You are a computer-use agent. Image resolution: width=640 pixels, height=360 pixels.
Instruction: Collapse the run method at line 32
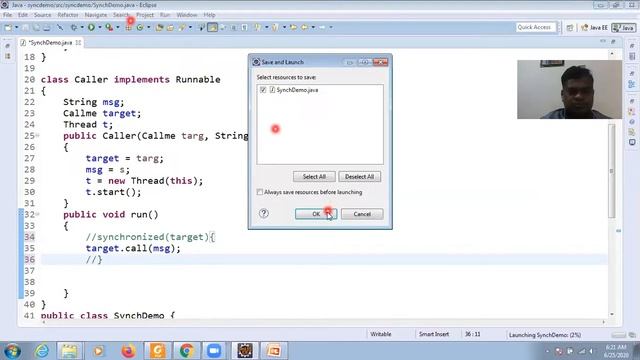click(x=38, y=214)
